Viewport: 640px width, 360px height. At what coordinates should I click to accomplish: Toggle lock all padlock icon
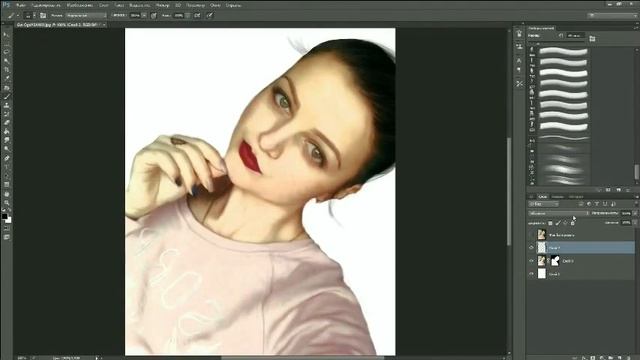573,223
